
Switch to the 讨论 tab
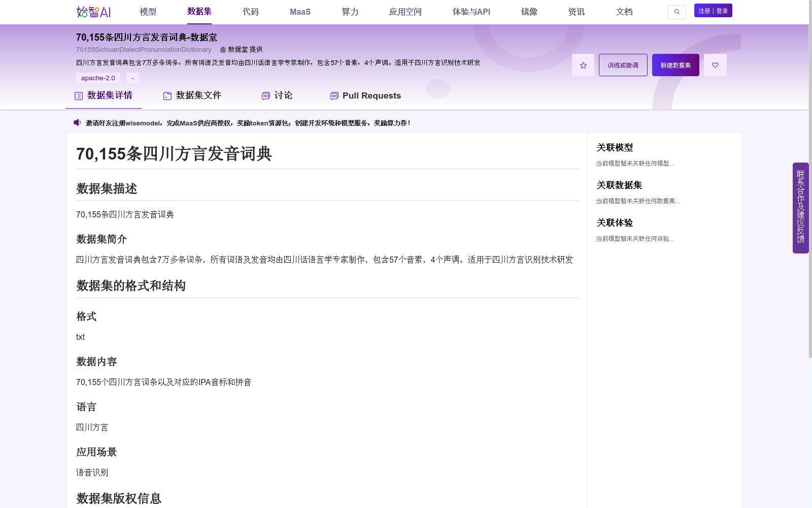[x=282, y=96]
